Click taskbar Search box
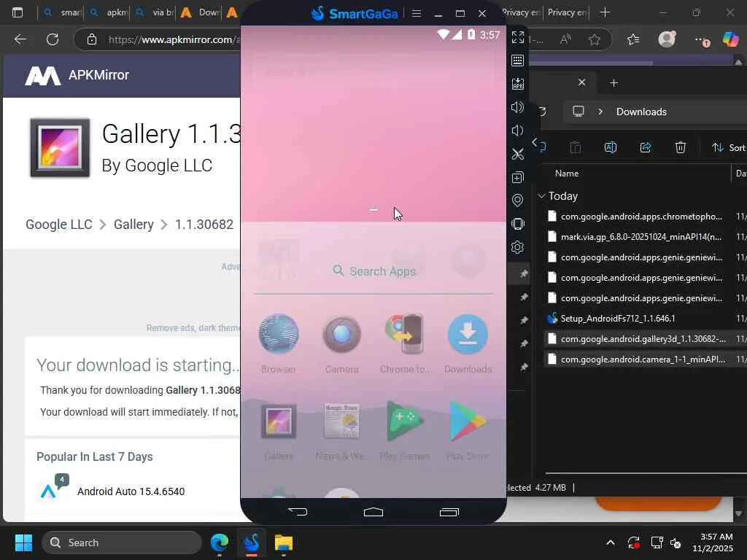Image resolution: width=747 pixels, height=560 pixels. tap(122, 542)
